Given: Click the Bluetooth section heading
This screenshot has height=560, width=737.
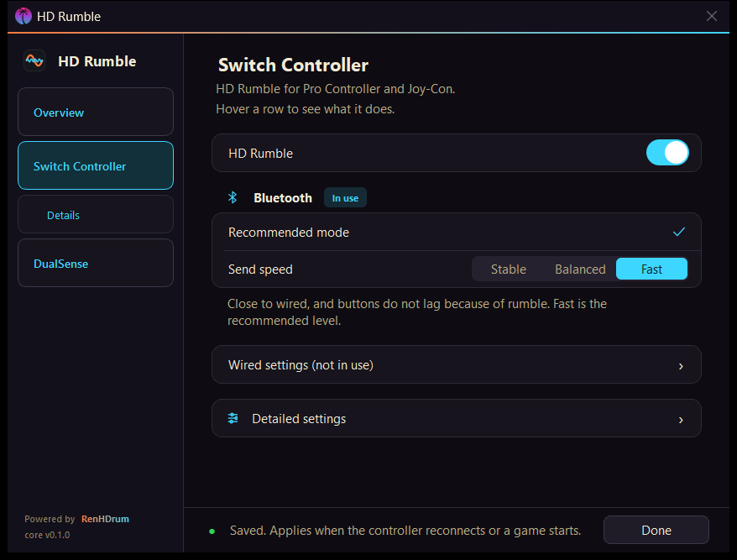Looking at the screenshot, I should click(x=283, y=198).
